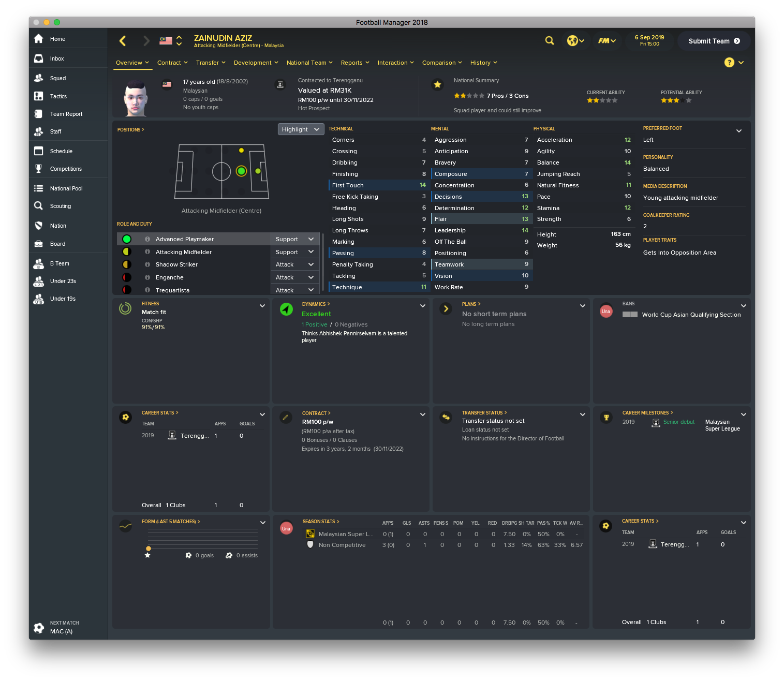Open the Positions link
Screen dimensions: 784x681
pos(130,129)
